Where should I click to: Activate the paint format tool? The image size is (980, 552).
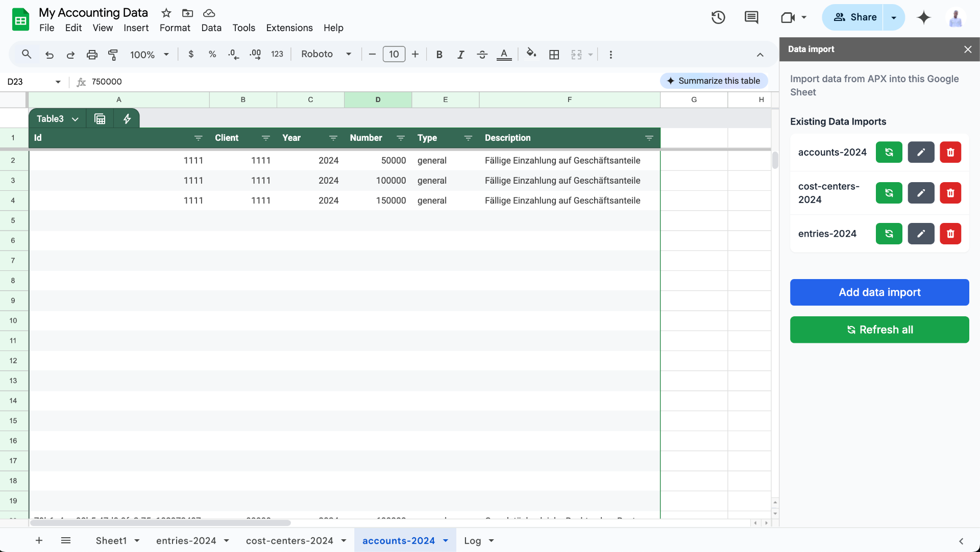tap(113, 55)
